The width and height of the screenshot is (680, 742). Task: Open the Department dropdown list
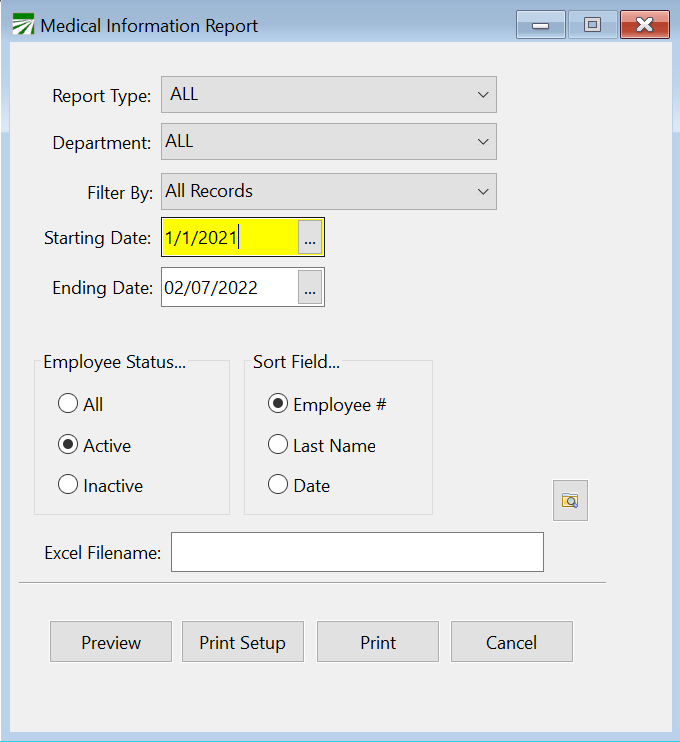click(483, 142)
